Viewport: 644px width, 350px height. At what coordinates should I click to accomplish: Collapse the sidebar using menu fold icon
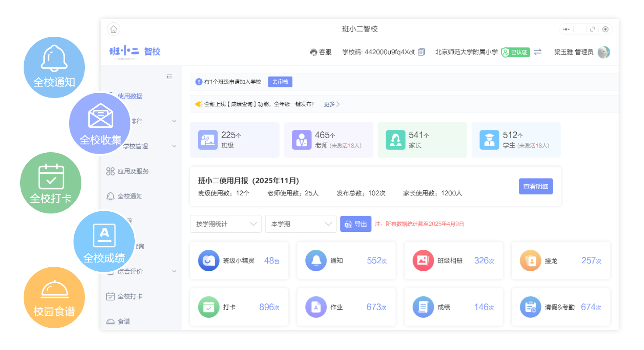click(169, 77)
